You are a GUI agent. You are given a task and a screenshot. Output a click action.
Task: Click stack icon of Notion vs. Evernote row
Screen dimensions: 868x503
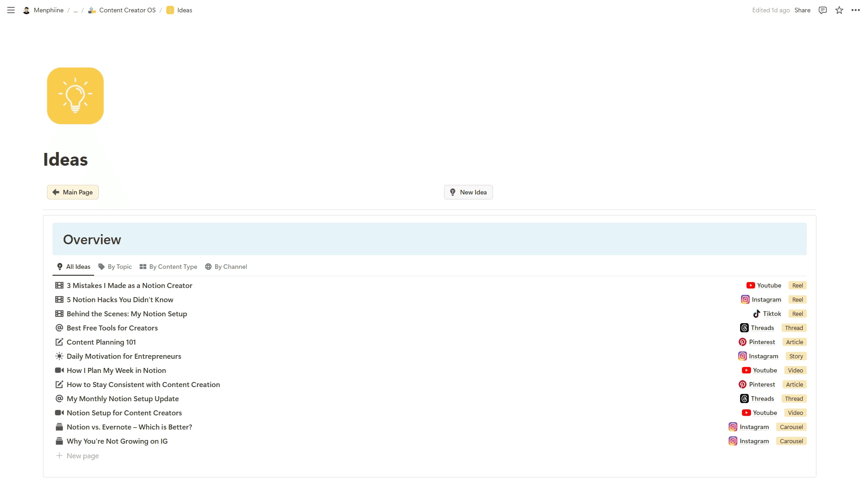coord(59,427)
